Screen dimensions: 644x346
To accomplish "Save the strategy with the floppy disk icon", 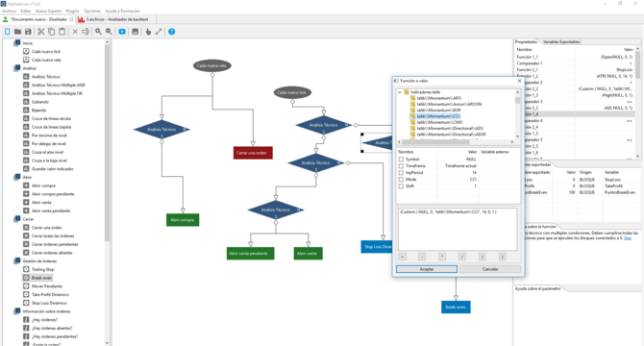I will pos(28,32).
